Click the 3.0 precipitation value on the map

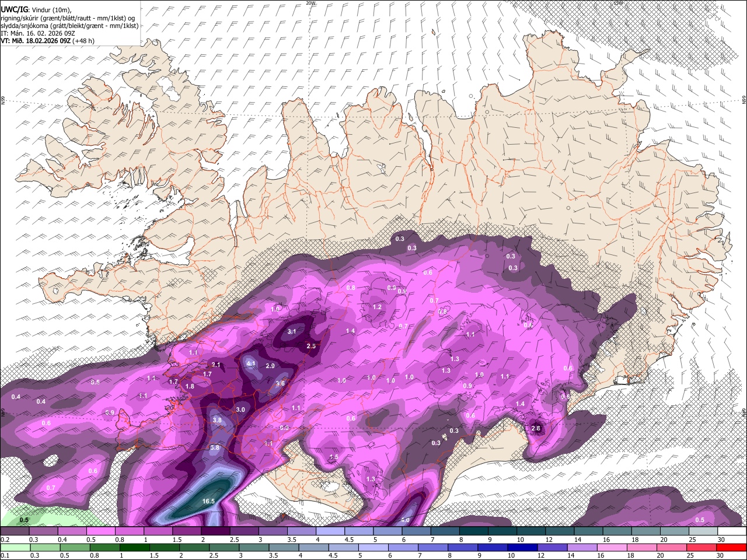coord(240,410)
